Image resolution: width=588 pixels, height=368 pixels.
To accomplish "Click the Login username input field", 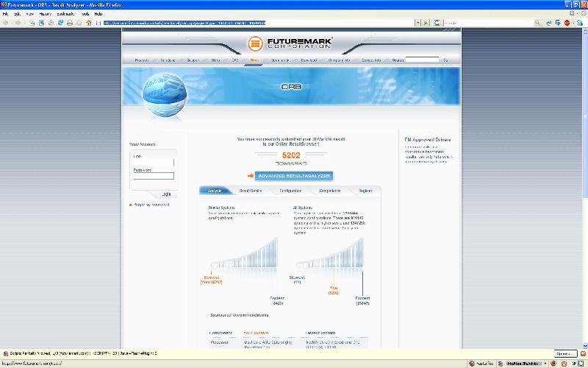I will (x=154, y=162).
